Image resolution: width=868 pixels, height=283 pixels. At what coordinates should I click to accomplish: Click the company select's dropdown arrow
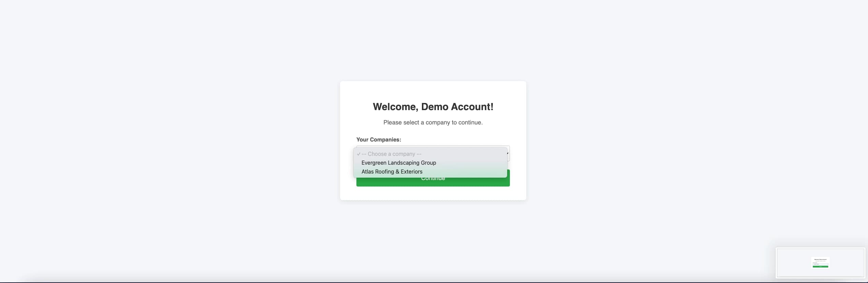pyautogui.click(x=508, y=153)
